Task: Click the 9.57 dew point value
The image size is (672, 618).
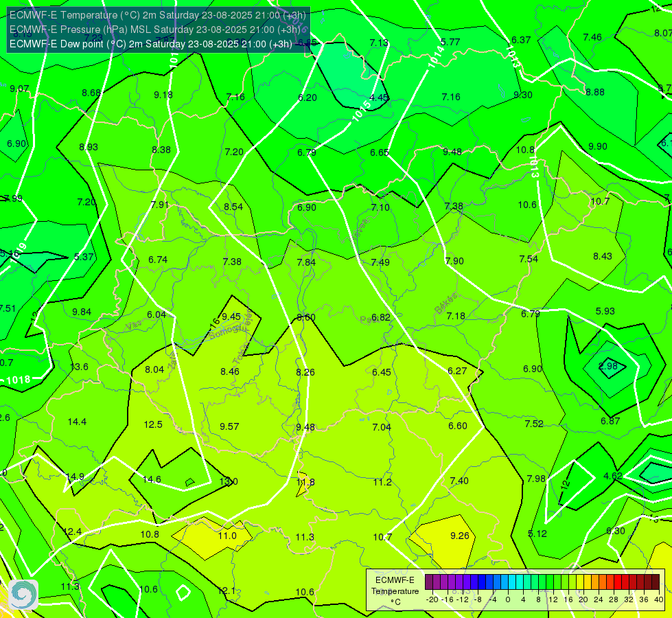Action: pos(229,426)
